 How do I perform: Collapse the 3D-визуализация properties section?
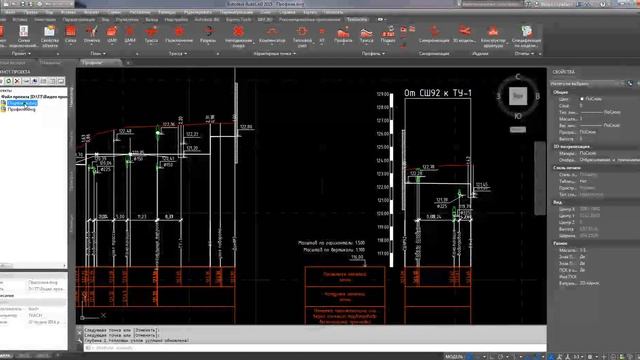point(571,146)
